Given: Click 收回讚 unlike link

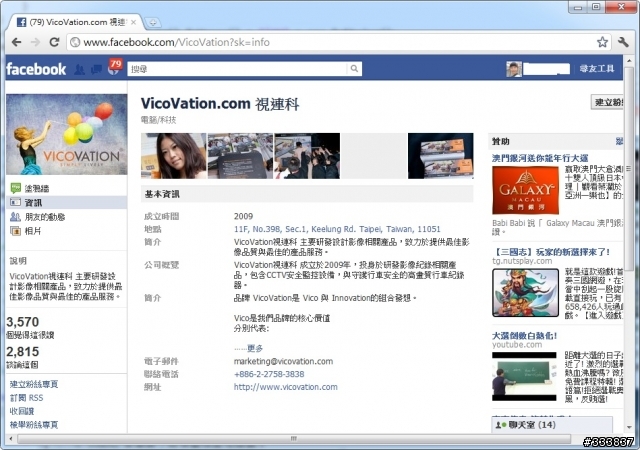Looking at the screenshot, I should pyautogui.click(x=22, y=411).
